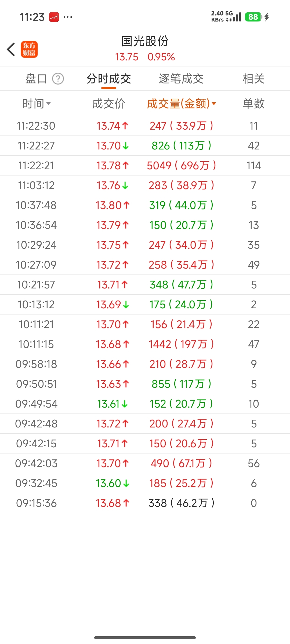290x644 pixels.
Task: Switch to the 逐笔成交 tab
Action: 181,79
